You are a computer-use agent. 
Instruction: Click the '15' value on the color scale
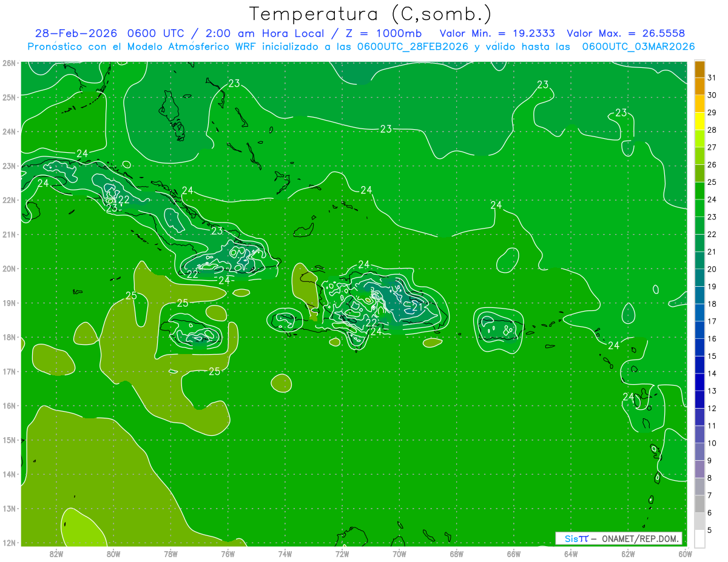[712, 356]
